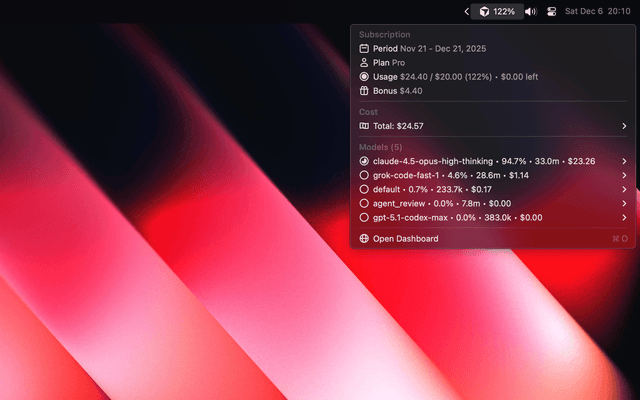Click the cube usage icon in menu bar
This screenshot has height=400, width=640.
483,12
